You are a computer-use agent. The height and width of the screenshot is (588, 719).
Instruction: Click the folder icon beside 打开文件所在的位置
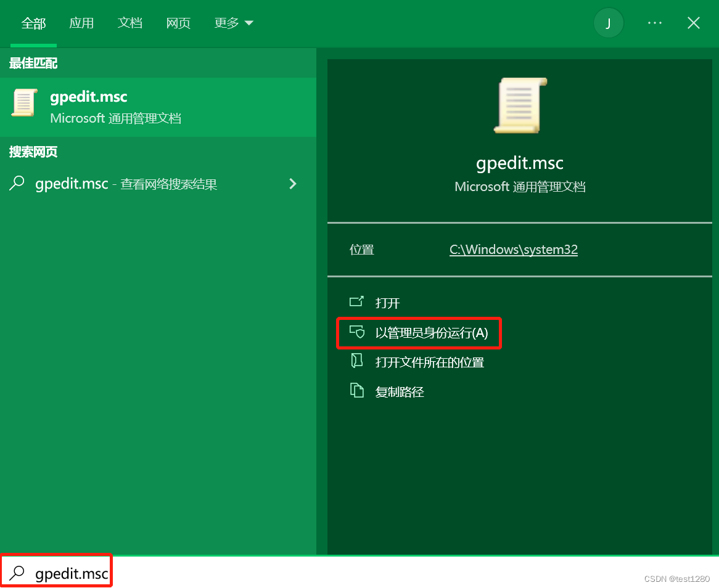(x=357, y=361)
